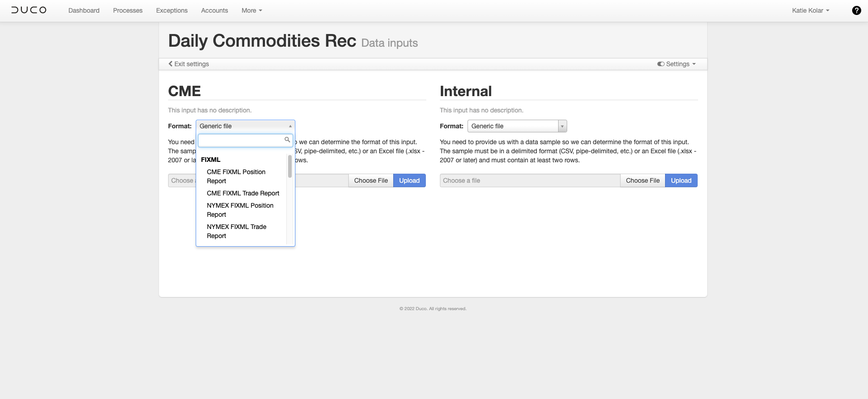Open the Internal format dropdown

(x=517, y=126)
